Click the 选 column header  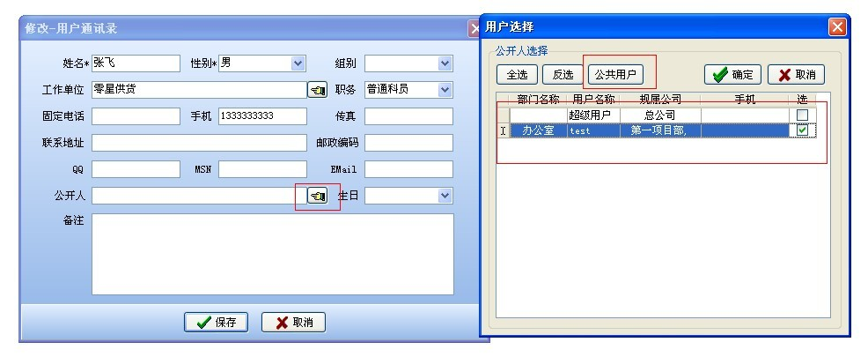click(802, 100)
